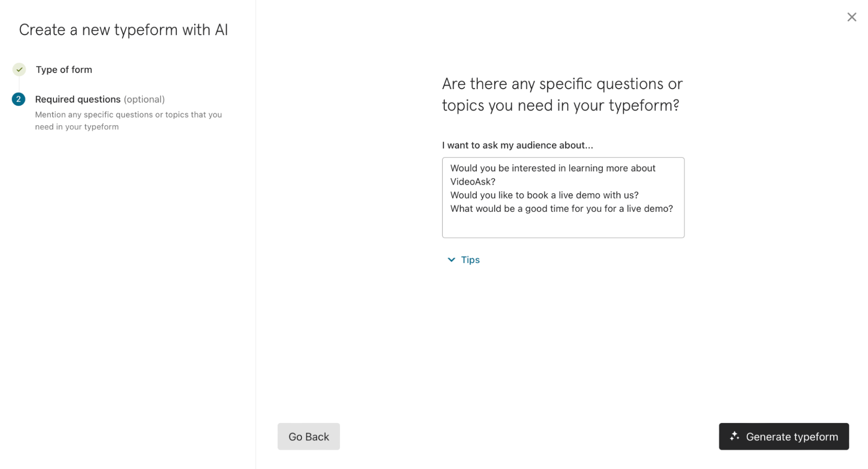Click the green checkmark step icon
Image resolution: width=868 pixels, height=469 pixels.
(19, 70)
